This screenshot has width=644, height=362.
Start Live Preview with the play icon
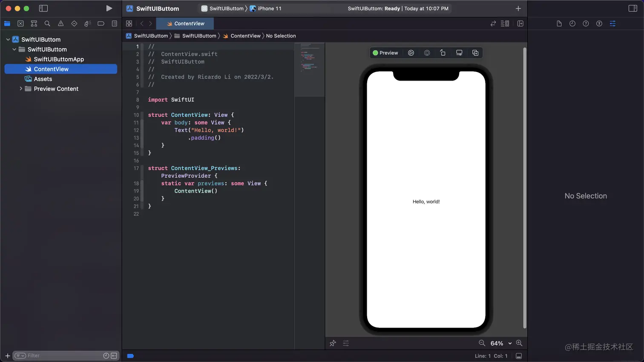tap(411, 52)
